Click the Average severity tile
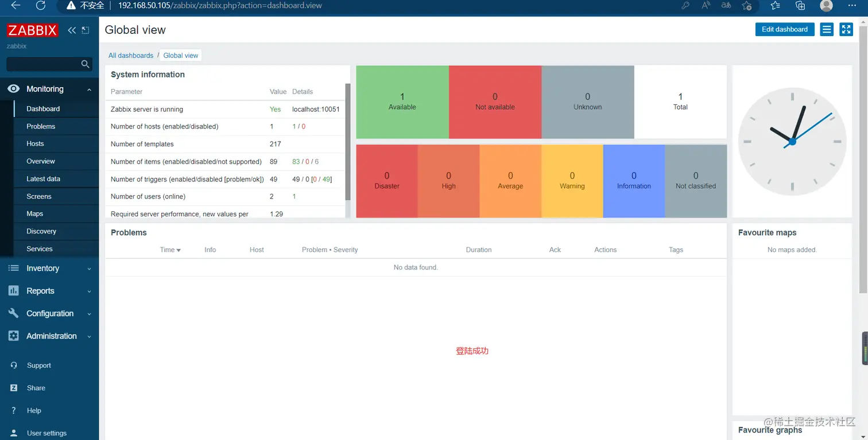This screenshot has height=440, width=868. point(510,181)
